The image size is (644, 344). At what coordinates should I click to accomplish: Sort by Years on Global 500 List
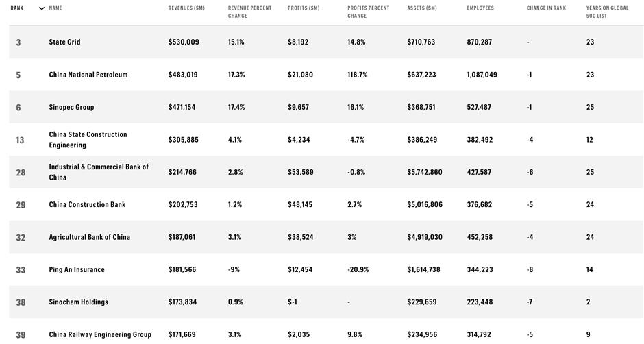click(607, 12)
